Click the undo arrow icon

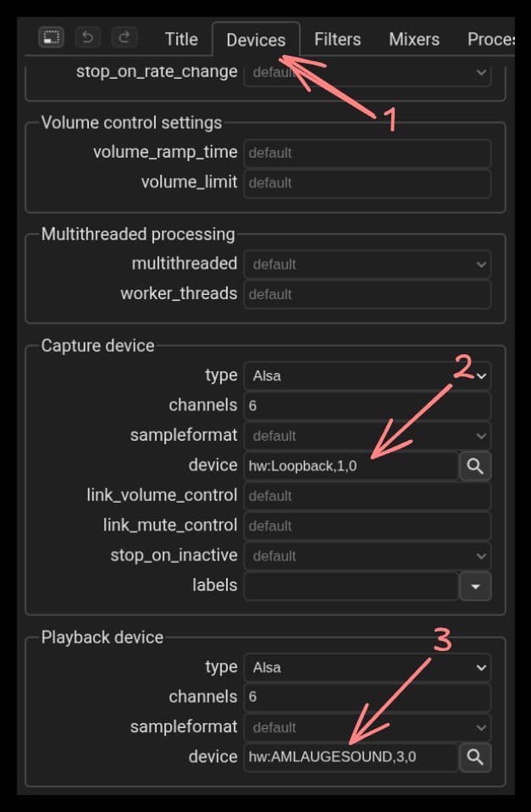click(x=88, y=37)
